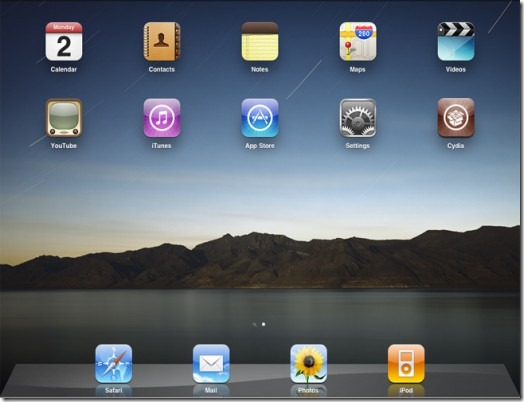Click the Calendar label text
The height and width of the screenshot is (402, 524).
[x=64, y=70]
